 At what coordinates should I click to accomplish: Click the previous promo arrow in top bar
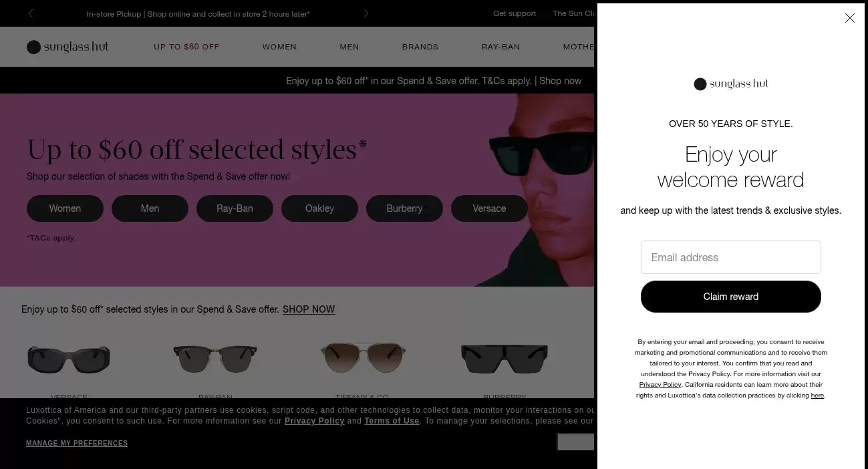(x=31, y=13)
